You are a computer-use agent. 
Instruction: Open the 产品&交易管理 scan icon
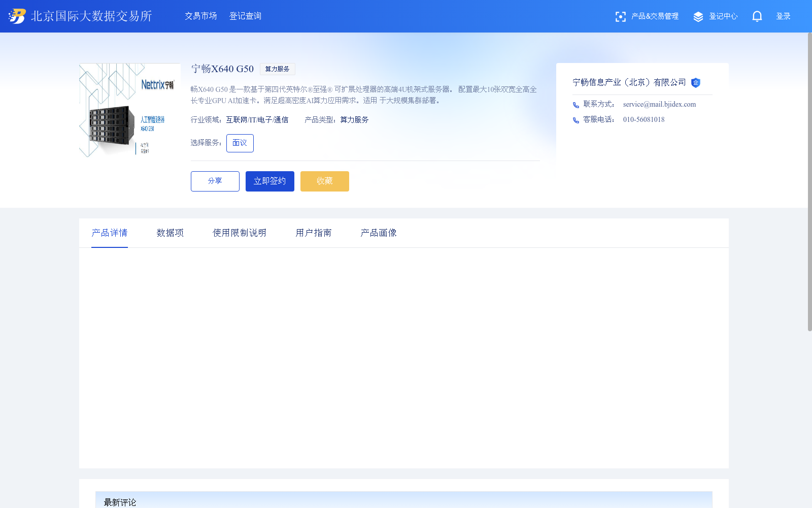point(620,16)
